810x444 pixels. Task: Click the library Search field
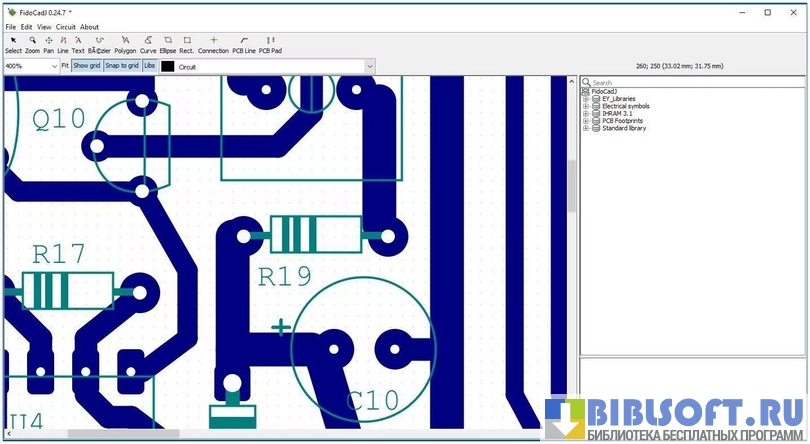click(690, 82)
